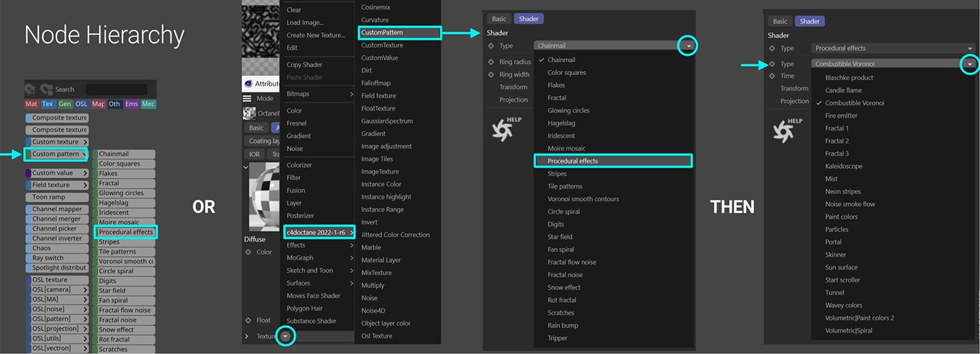The image size is (980, 354).
Task: Click the diamond icon next to Diffuse Color
Action: tap(248, 252)
